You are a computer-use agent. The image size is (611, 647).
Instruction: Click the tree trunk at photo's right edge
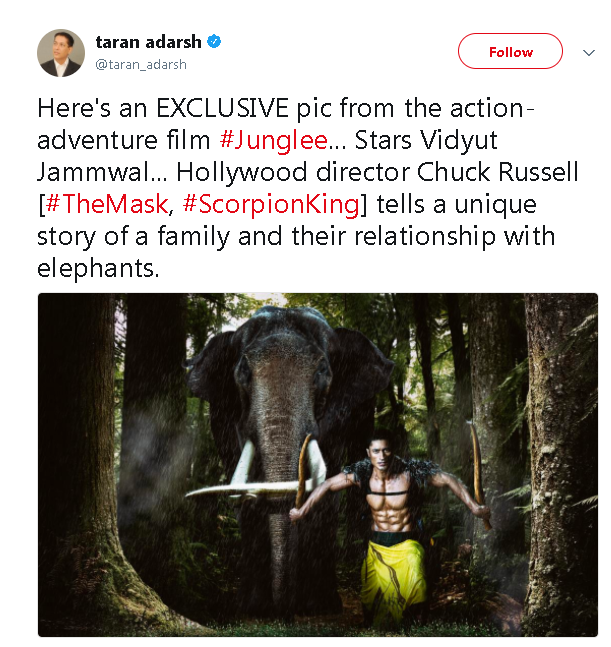pos(560,460)
